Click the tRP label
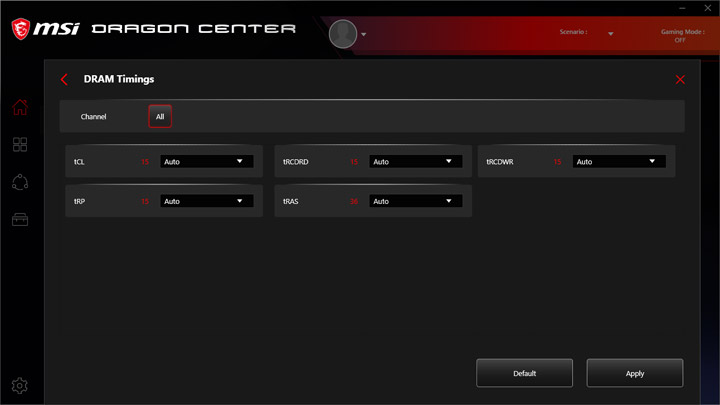Screen dimensions: 720x405 (x=79, y=201)
